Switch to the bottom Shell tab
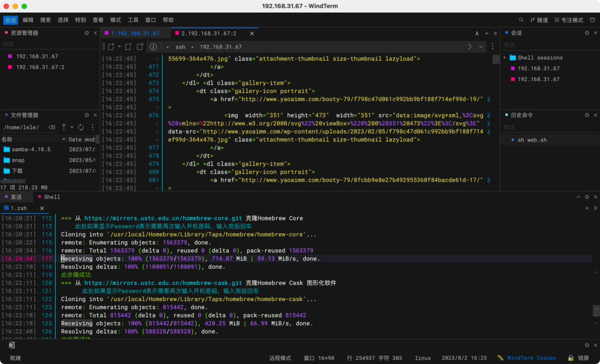Image resolution: width=600 pixels, height=364 pixels. (48, 197)
